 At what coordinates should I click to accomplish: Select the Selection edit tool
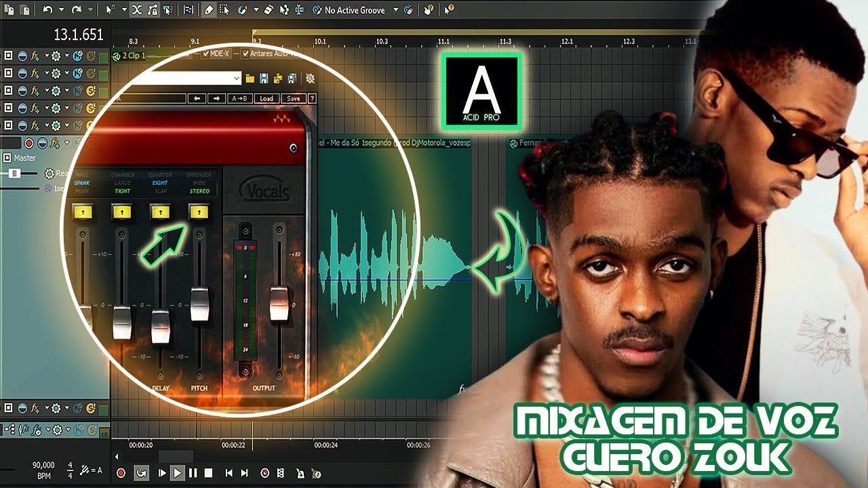click(x=111, y=10)
